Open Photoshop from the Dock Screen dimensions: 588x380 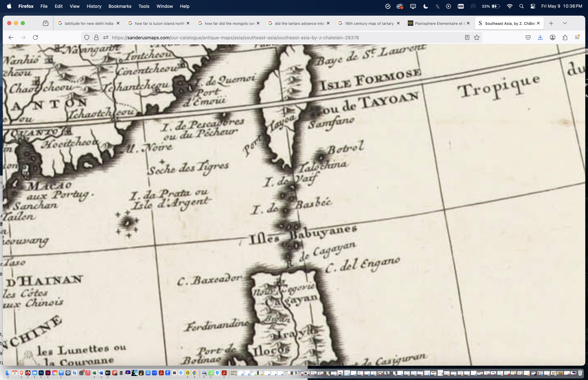point(41,373)
